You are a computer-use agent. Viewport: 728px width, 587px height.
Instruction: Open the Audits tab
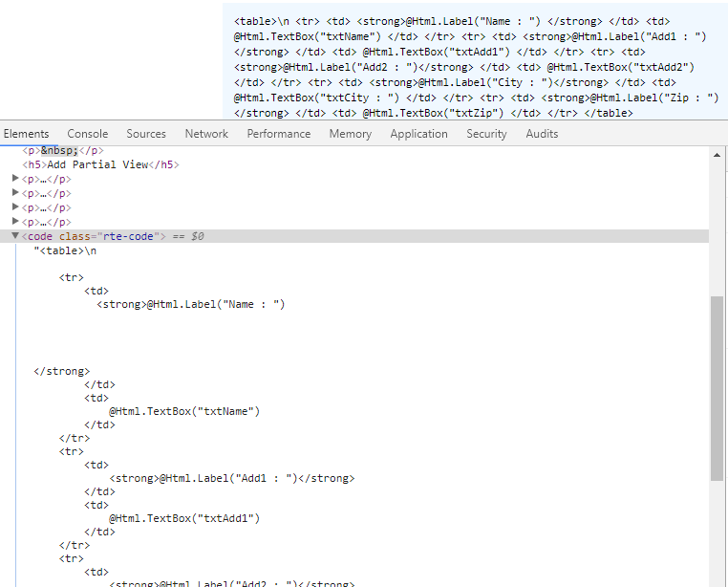pyautogui.click(x=542, y=134)
